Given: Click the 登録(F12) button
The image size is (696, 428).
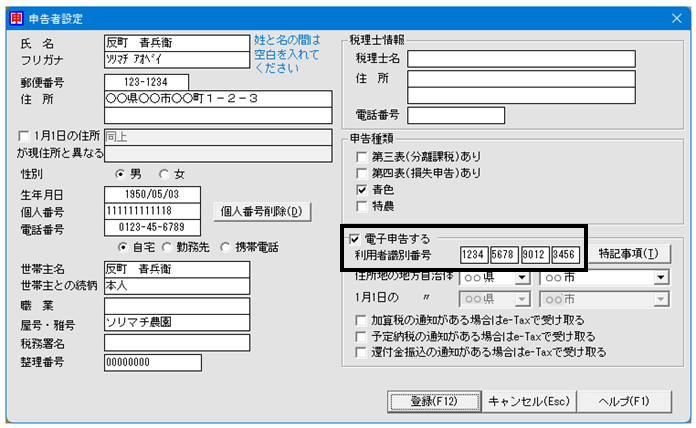Looking at the screenshot, I should (x=434, y=402).
